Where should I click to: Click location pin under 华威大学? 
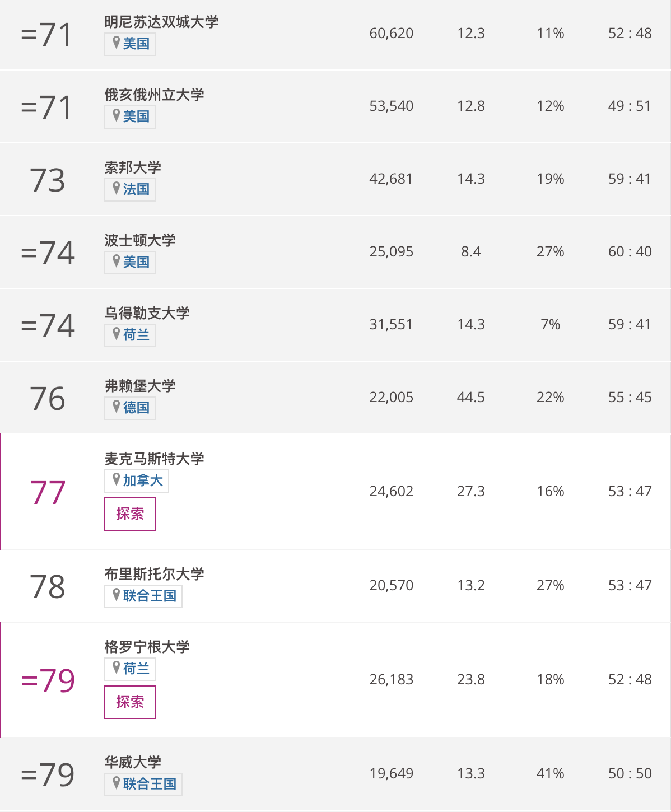coord(117,783)
